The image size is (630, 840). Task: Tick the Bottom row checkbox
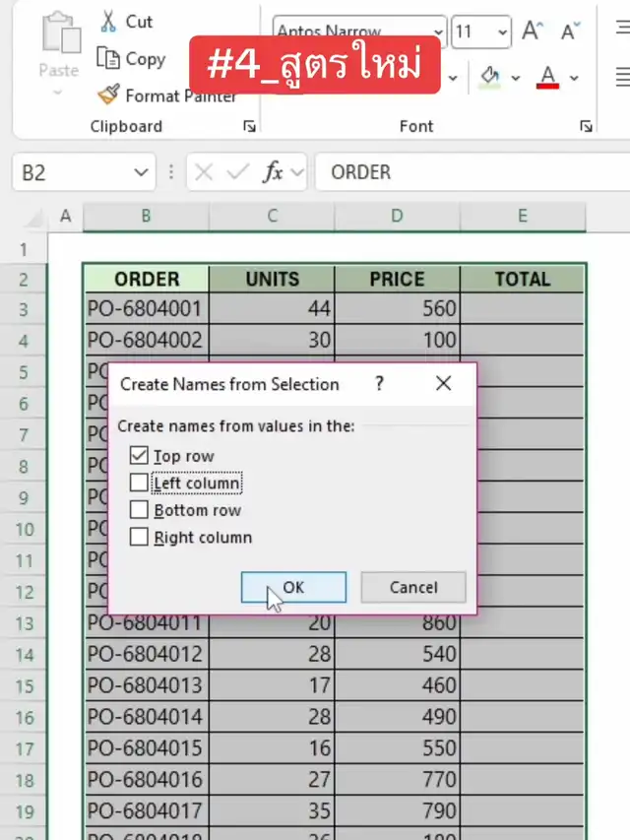139,510
